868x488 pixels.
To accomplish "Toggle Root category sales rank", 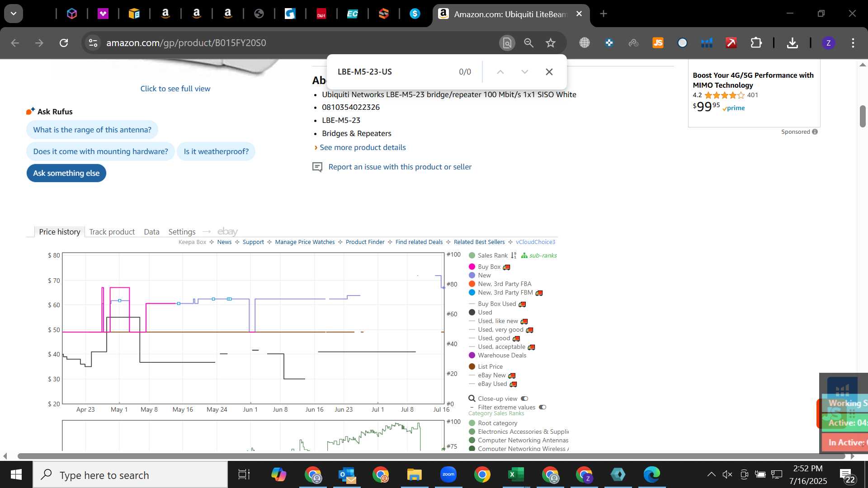I will (x=493, y=423).
